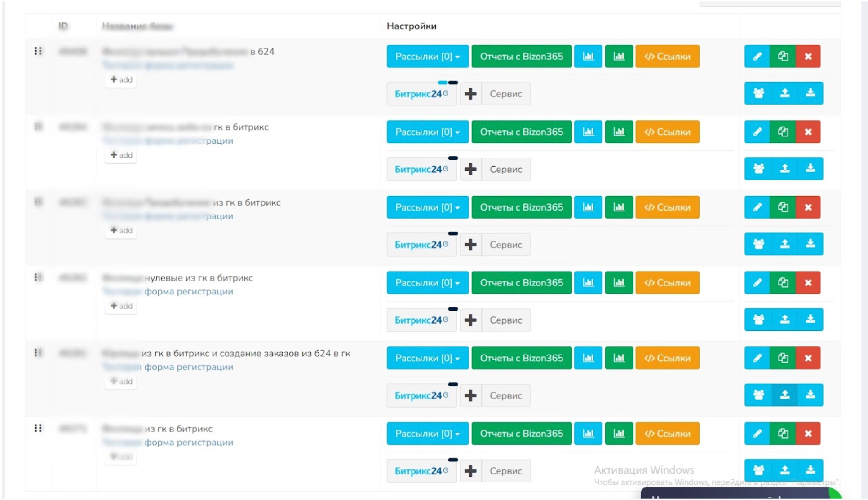
Task: Click the pencil edit icon in last row
Action: 757,434
